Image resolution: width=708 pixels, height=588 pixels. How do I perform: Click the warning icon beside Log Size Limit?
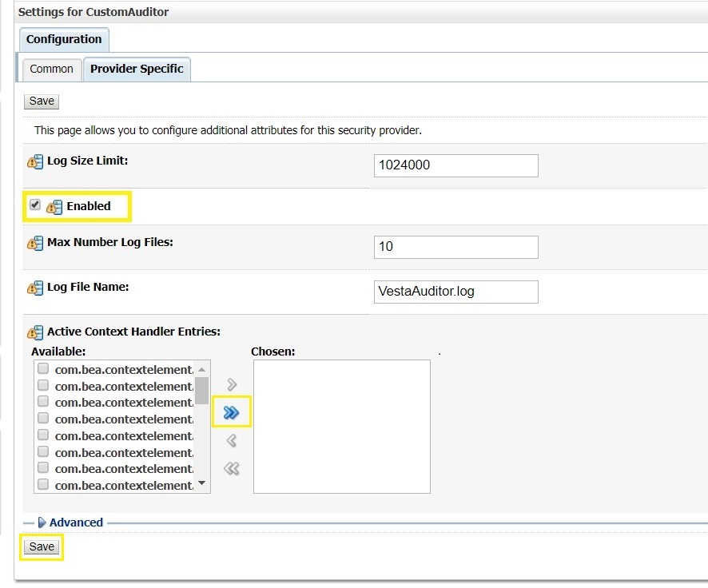click(x=35, y=161)
